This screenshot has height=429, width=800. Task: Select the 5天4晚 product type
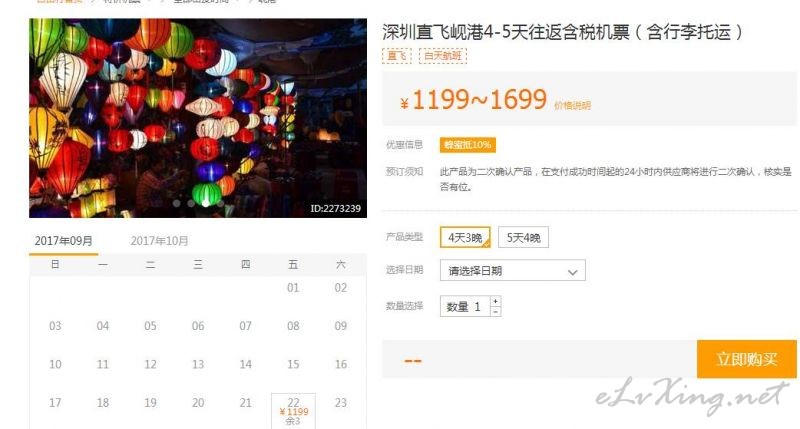(523, 237)
